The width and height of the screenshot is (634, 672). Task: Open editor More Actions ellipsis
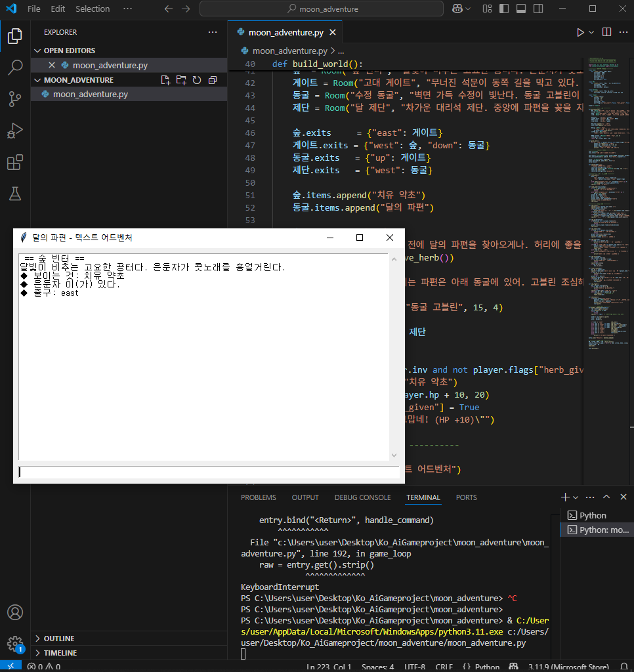click(x=623, y=32)
